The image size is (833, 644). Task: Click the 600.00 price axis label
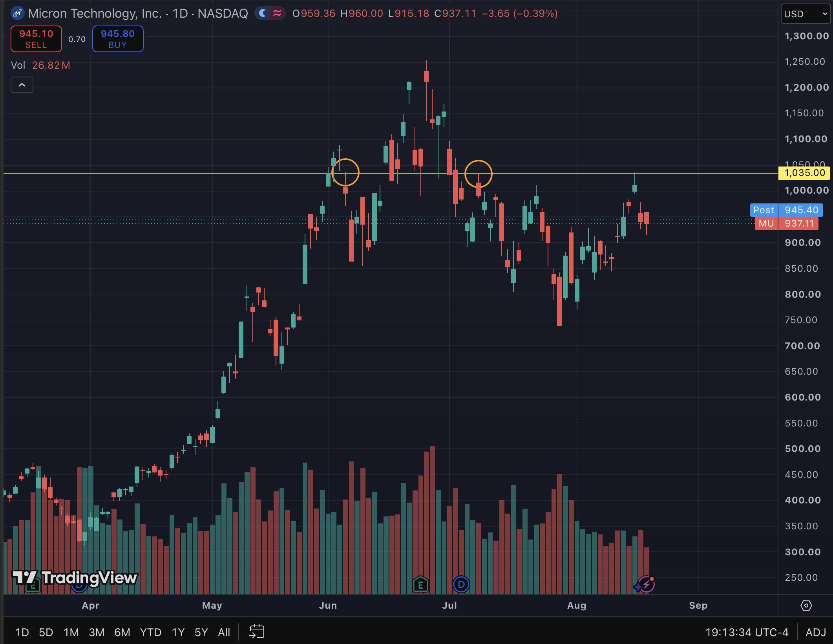pos(803,397)
